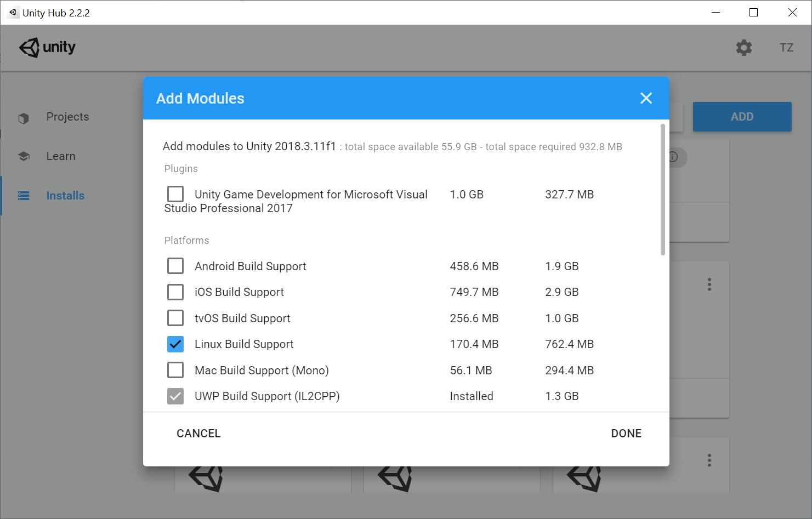
Task: Open the upper install's three-dot menu
Action: 709,284
